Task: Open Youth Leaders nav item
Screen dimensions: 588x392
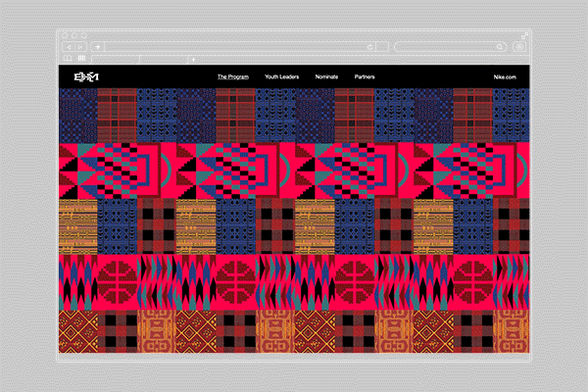Action: pos(281,76)
